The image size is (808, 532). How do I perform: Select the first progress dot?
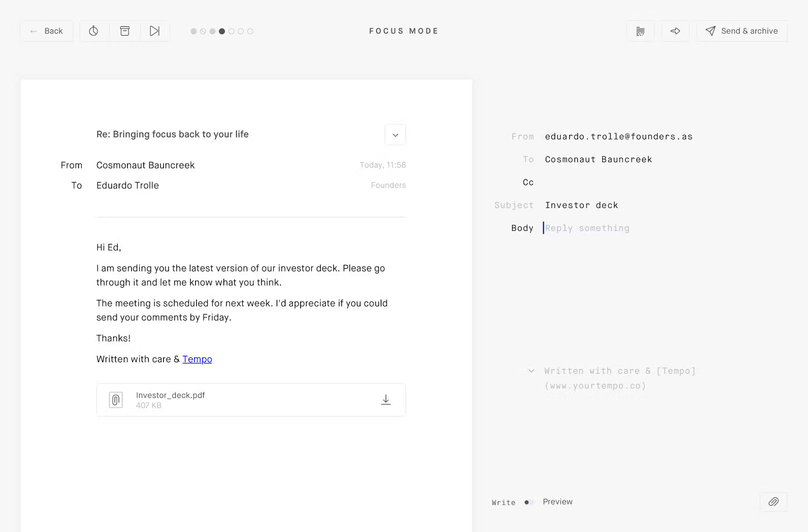pos(194,31)
